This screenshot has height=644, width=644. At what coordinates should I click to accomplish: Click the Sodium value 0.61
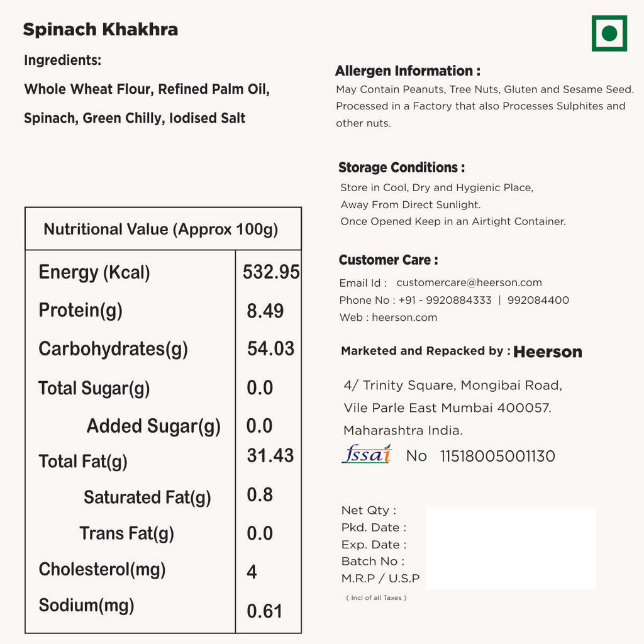[x=264, y=611]
